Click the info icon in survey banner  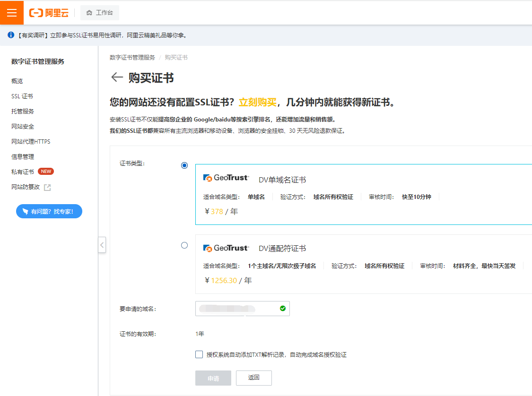point(11,35)
